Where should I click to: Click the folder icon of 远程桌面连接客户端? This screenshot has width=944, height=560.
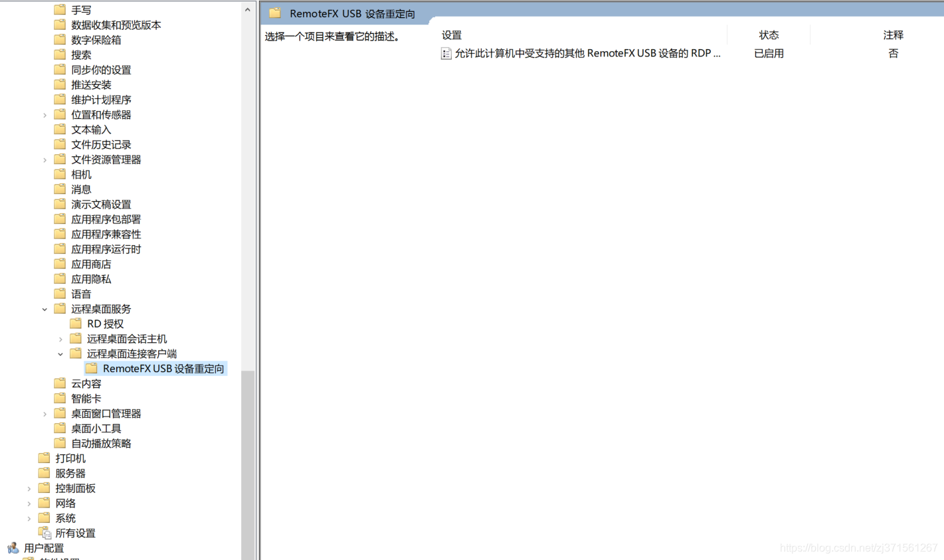tap(76, 353)
